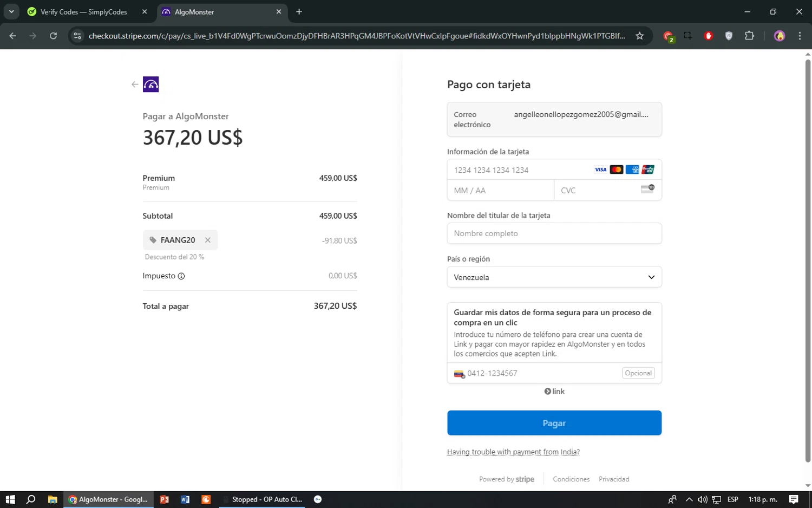This screenshot has width=812, height=508.
Task: Click the page vertical scrollbar
Action: [x=808, y=260]
